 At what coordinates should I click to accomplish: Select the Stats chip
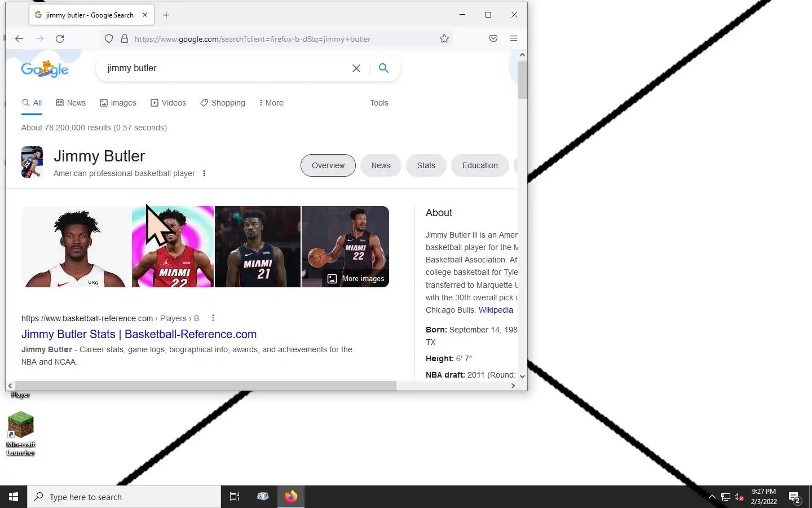[426, 165]
